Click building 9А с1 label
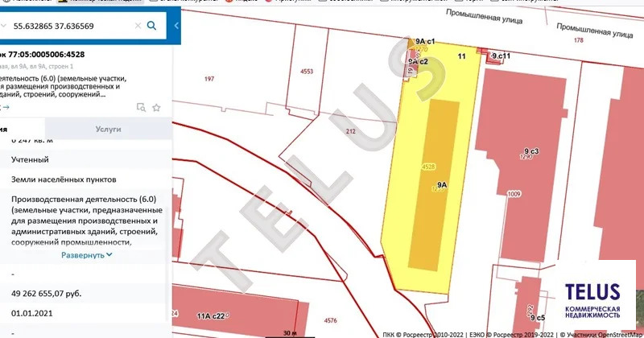 pos(425,42)
